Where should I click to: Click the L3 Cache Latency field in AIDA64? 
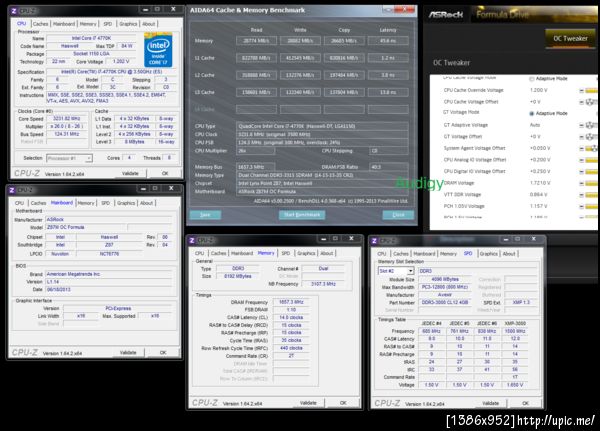(x=388, y=92)
